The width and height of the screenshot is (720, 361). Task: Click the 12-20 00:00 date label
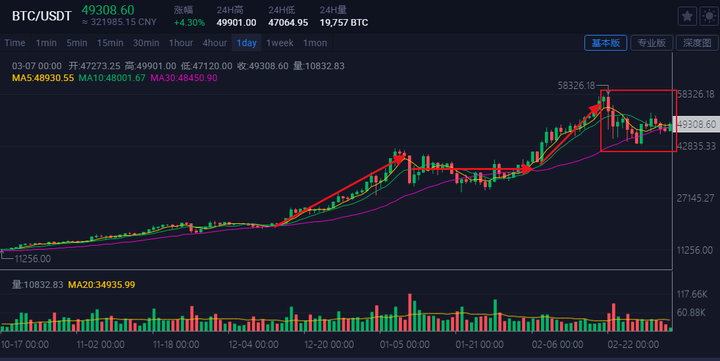pos(329,344)
